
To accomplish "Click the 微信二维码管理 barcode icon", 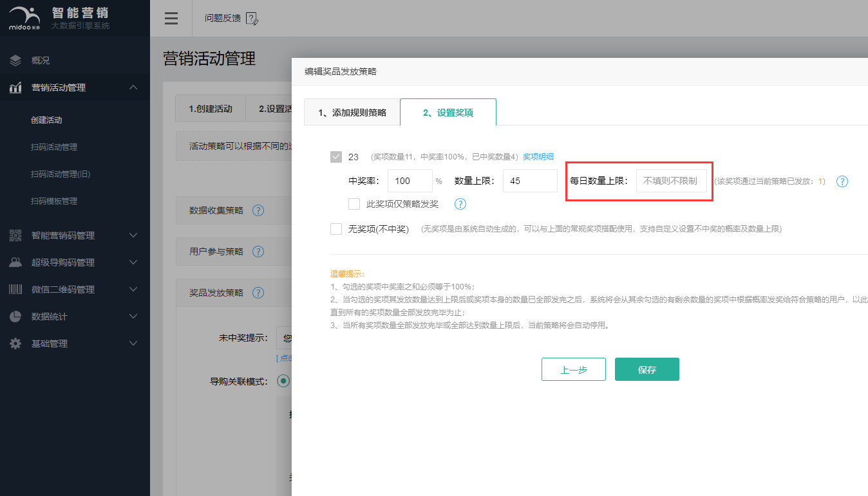I will [x=15, y=289].
